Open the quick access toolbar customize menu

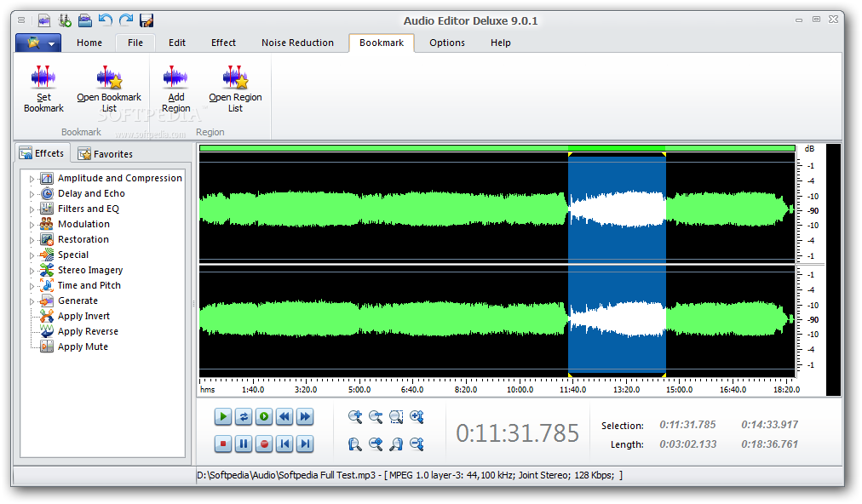(21, 20)
